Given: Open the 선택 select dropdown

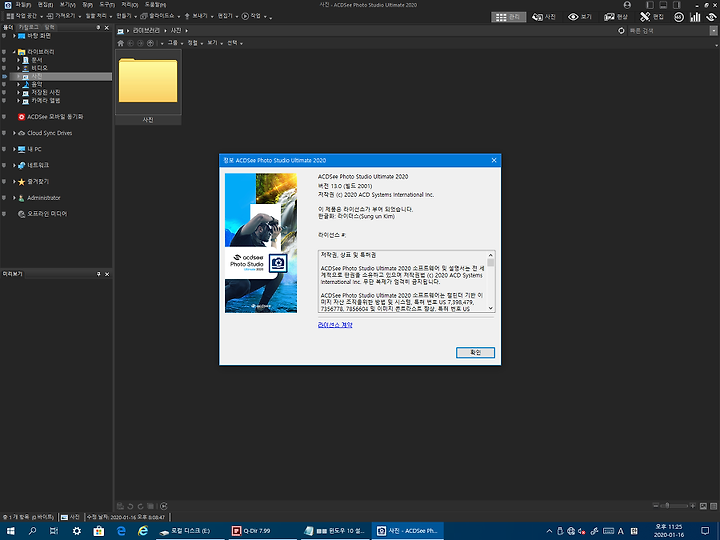Looking at the screenshot, I should pos(235,43).
